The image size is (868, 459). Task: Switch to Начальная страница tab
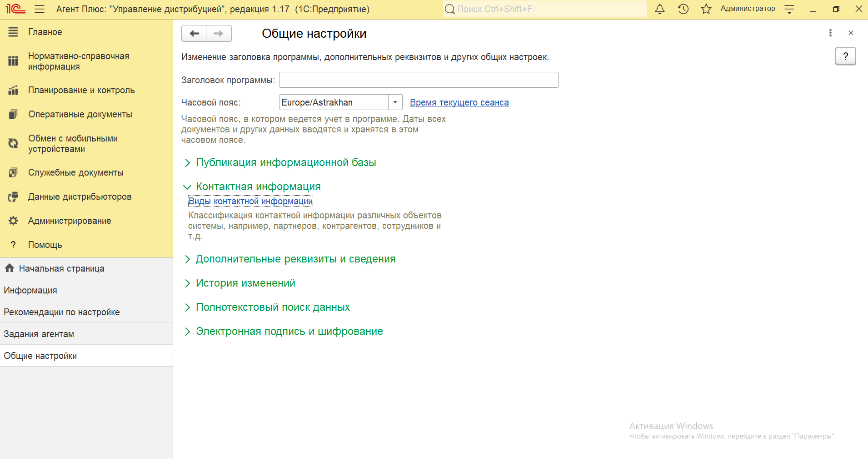[x=86, y=268]
